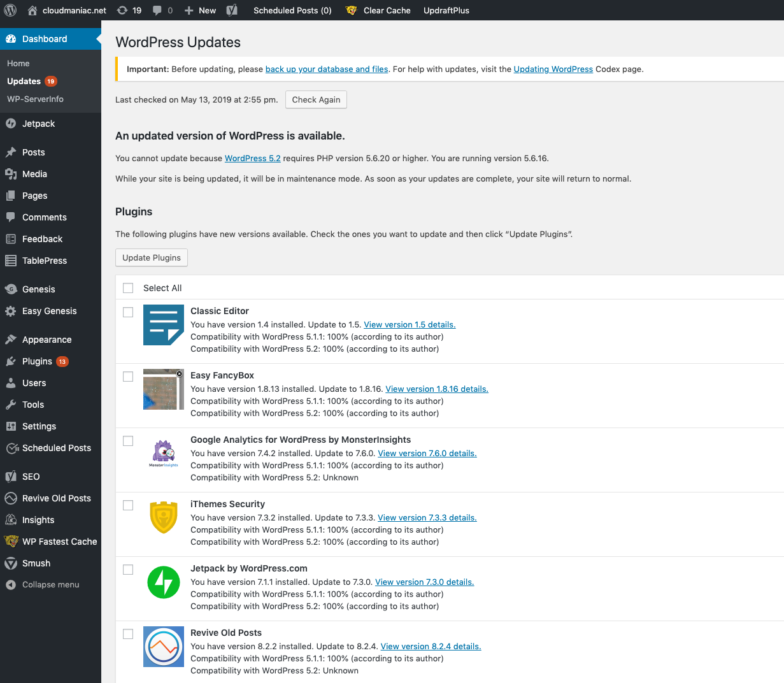Open UpdraftPlus in admin bar
The width and height of the screenshot is (784, 683).
pos(446,10)
